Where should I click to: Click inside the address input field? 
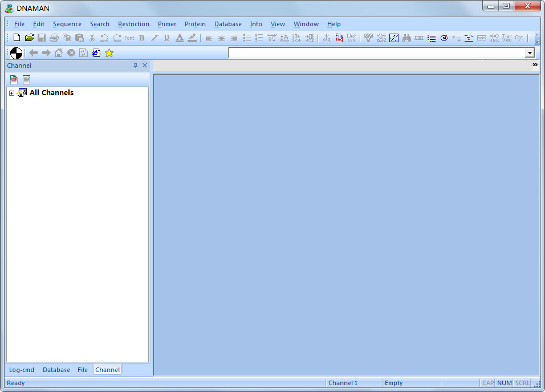(377, 53)
